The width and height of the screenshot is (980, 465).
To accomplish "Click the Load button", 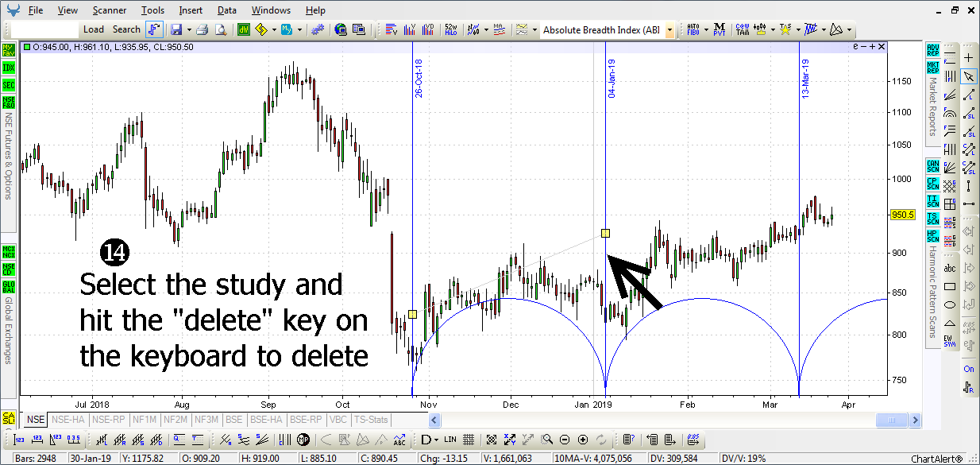I will coord(94,29).
